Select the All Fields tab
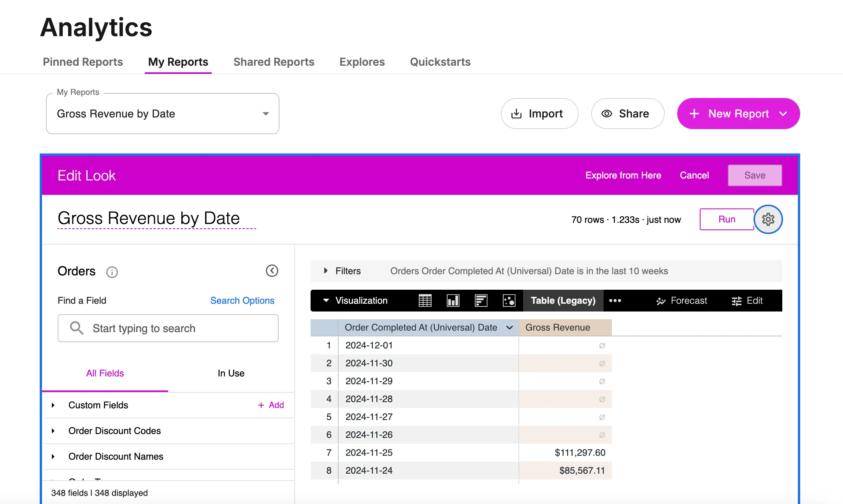Viewport: 843px width, 504px height. click(x=105, y=373)
